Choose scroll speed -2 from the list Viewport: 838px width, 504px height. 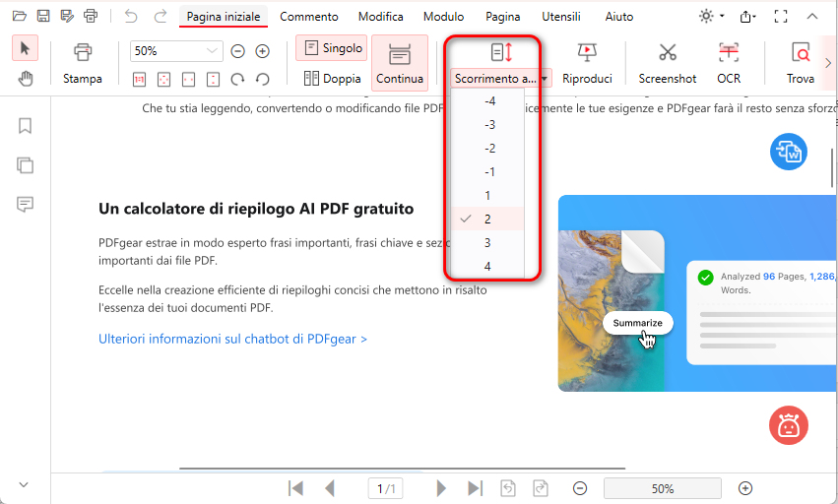(487, 148)
